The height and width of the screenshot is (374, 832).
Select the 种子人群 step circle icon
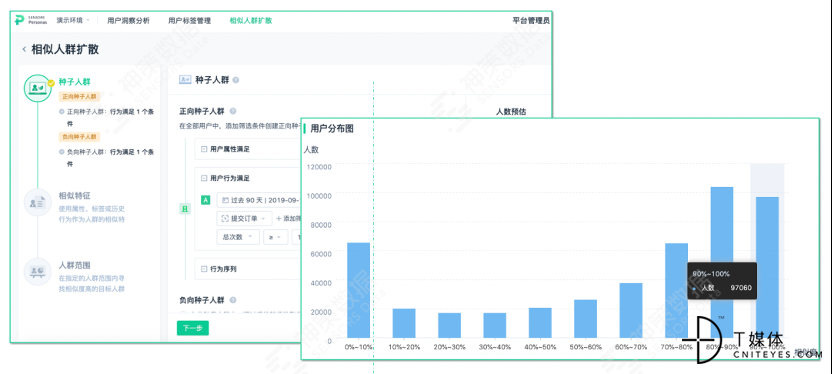(x=38, y=88)
